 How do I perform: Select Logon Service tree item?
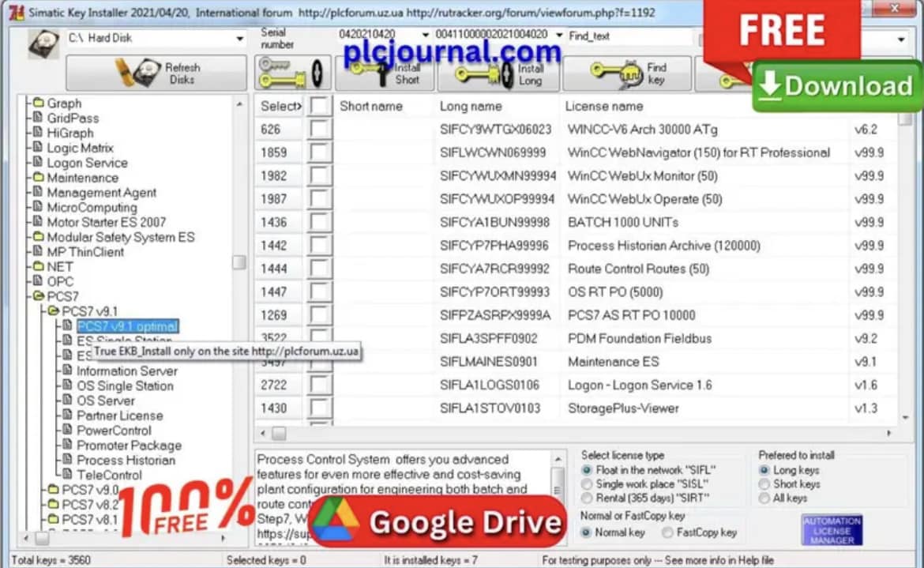[87, 163]
